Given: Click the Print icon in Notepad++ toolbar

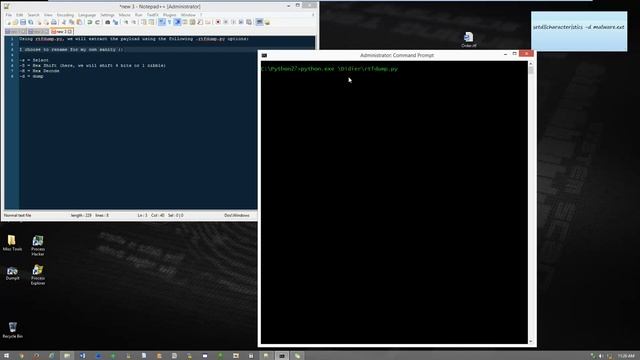Looking at the screenshot, I should [x=53, y=22].
